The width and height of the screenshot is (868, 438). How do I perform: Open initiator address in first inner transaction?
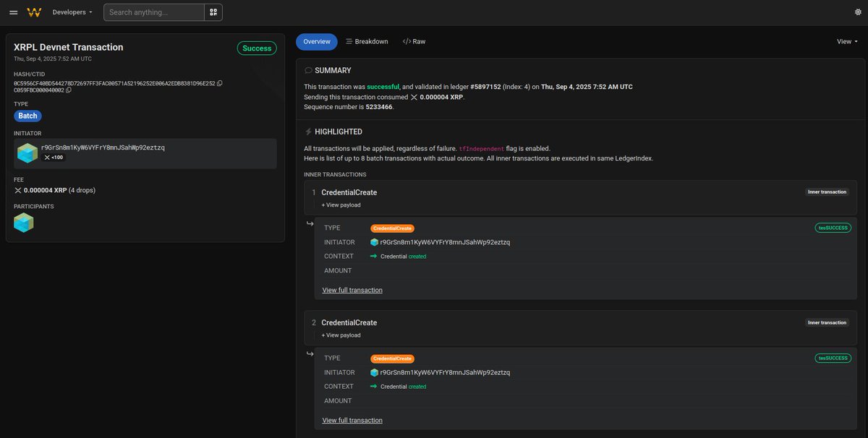point(445,242)
